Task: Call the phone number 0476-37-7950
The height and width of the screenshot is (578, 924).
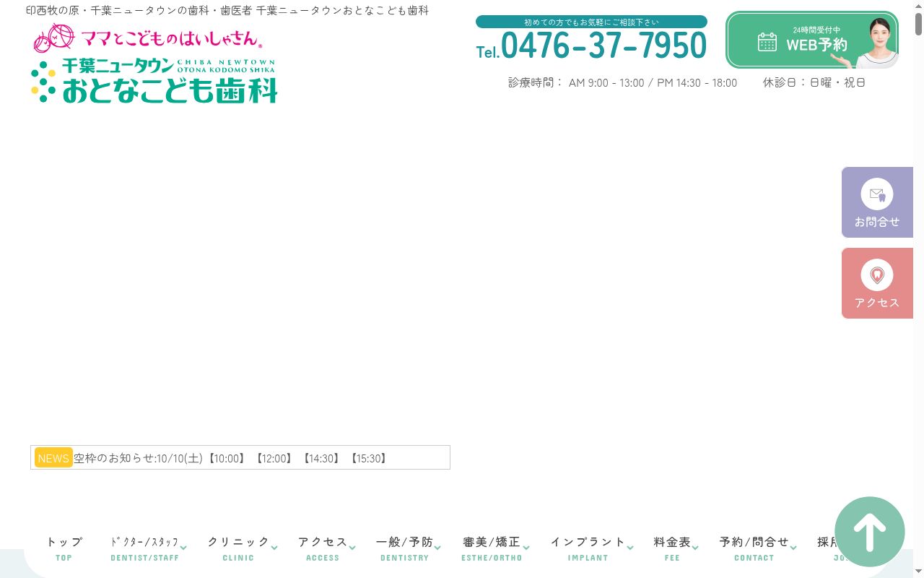Action: 591,46
